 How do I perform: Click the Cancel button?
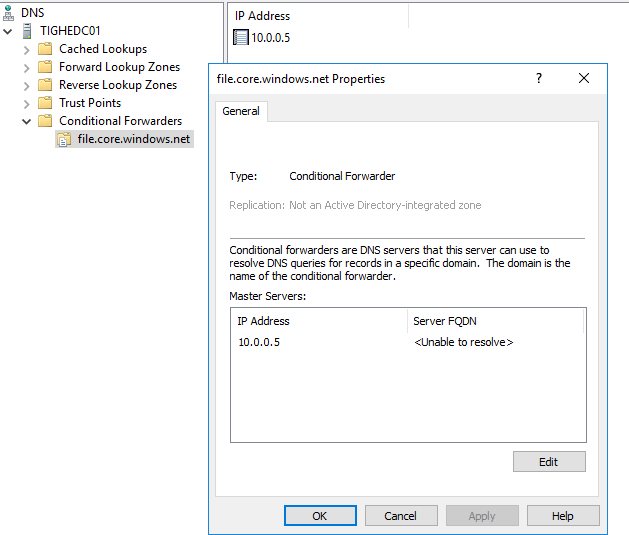[400, 516]
